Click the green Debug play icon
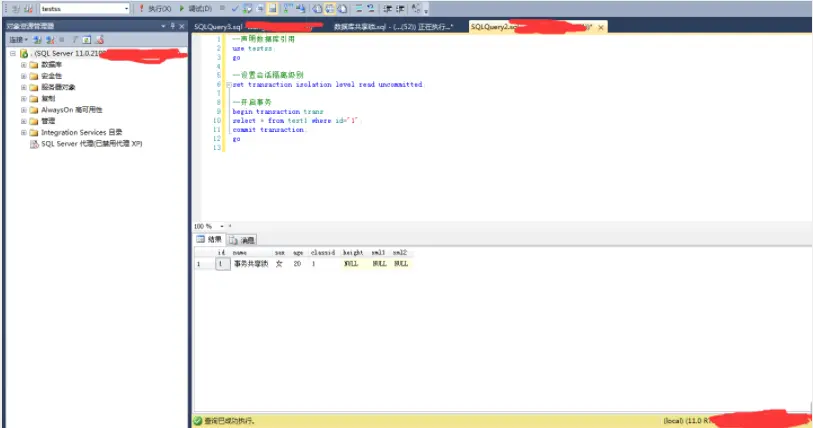Viewport: 813px width, 428px height. coord(182,8)
